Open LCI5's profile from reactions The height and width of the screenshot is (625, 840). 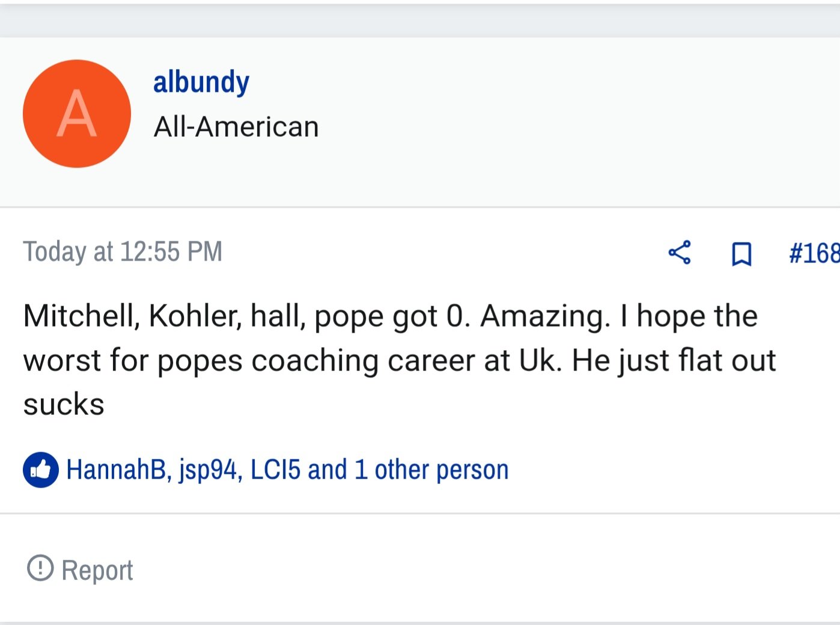[275, 470]
